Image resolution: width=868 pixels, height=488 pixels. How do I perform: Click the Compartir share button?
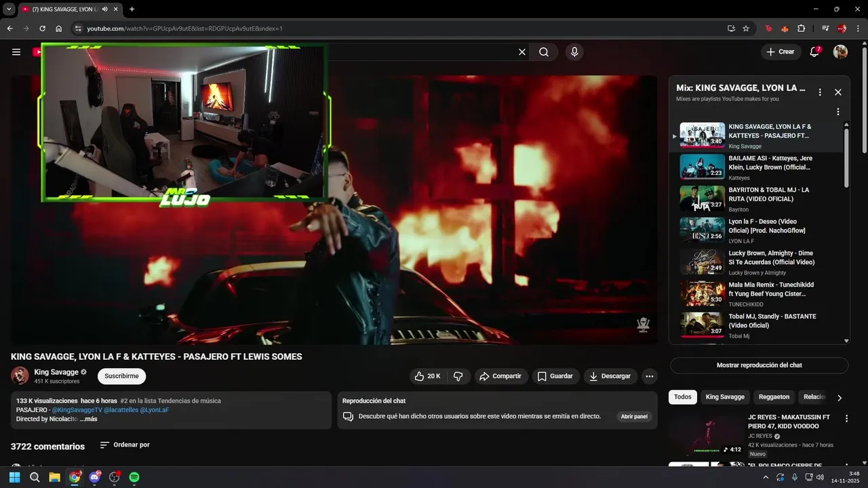click(x=501, y=376)
